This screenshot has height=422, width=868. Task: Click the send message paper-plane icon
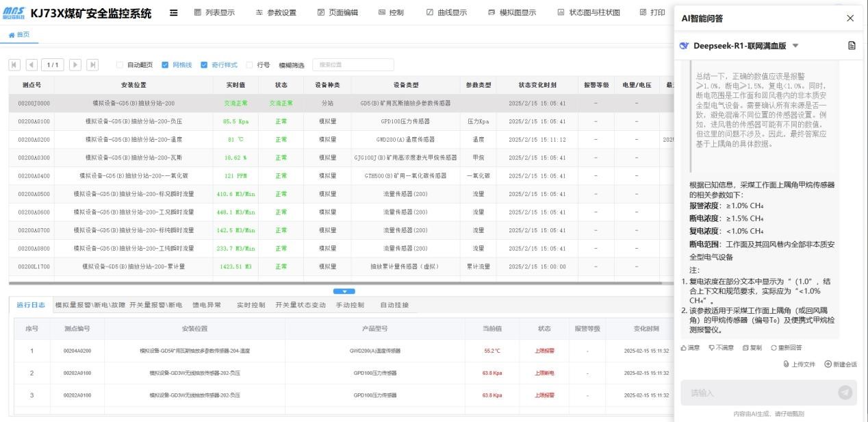845,393
